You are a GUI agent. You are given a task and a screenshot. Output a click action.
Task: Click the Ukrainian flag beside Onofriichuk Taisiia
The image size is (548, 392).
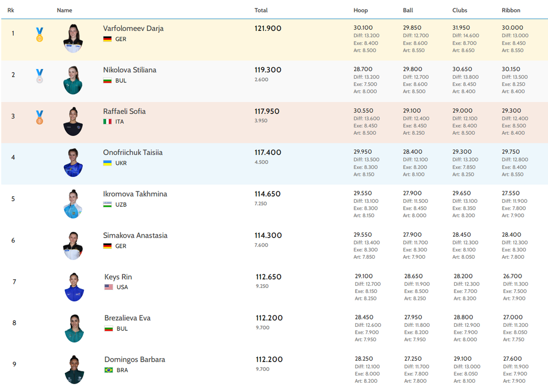point(107,163)
